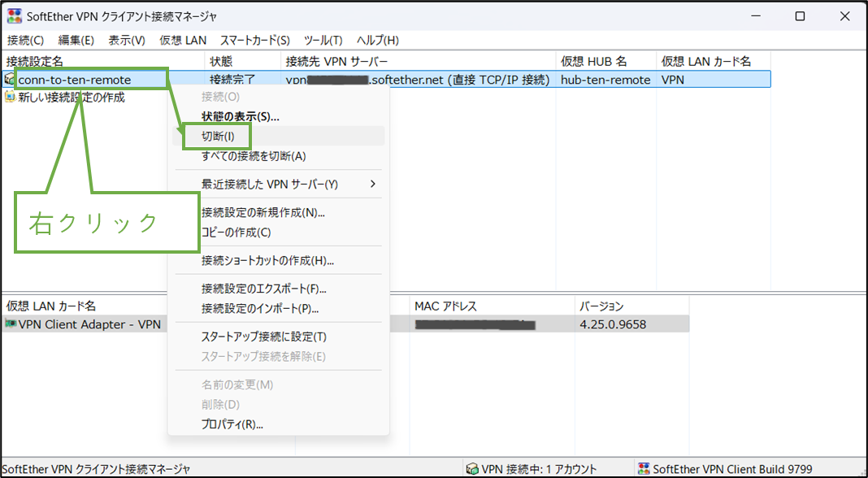Click the バージョン column header
868x478 pixels.
click(632, 306)
